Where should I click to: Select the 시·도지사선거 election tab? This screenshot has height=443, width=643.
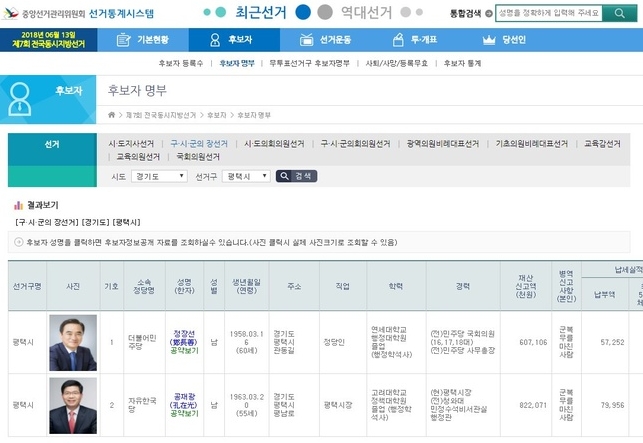click(x=131, y=143)
